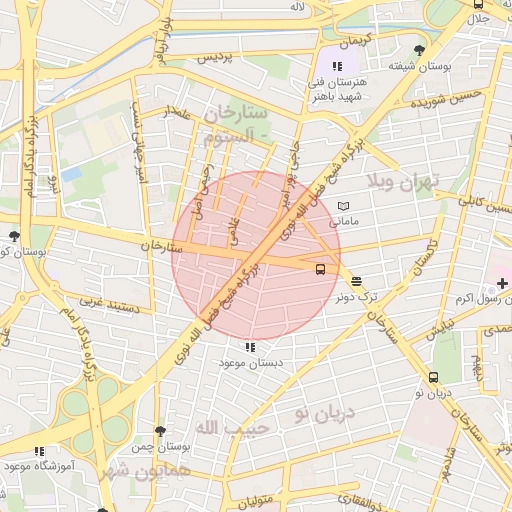Image resolution: width=512 pixels, height=512 pixels.
Task: Click the hospital cross icon for رسول اکرم
Action: (502, 284)
